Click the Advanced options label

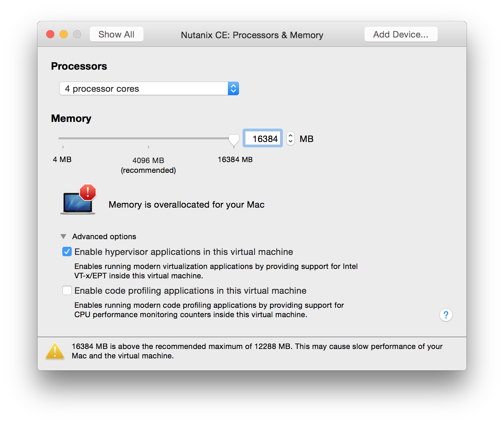coord(104,236)
